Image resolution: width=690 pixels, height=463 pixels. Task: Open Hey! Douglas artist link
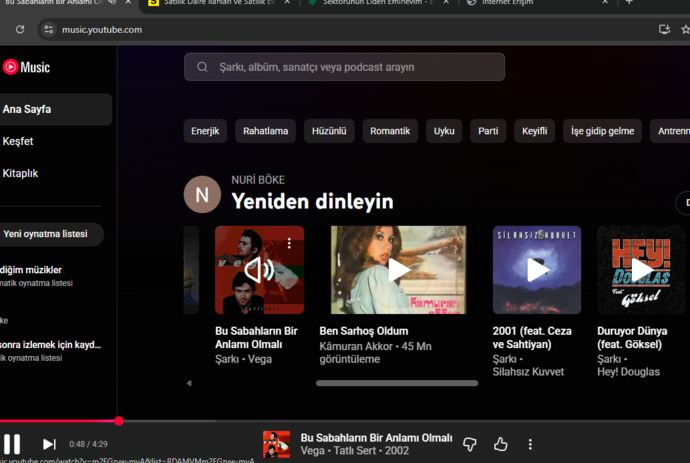click(628, 372)
